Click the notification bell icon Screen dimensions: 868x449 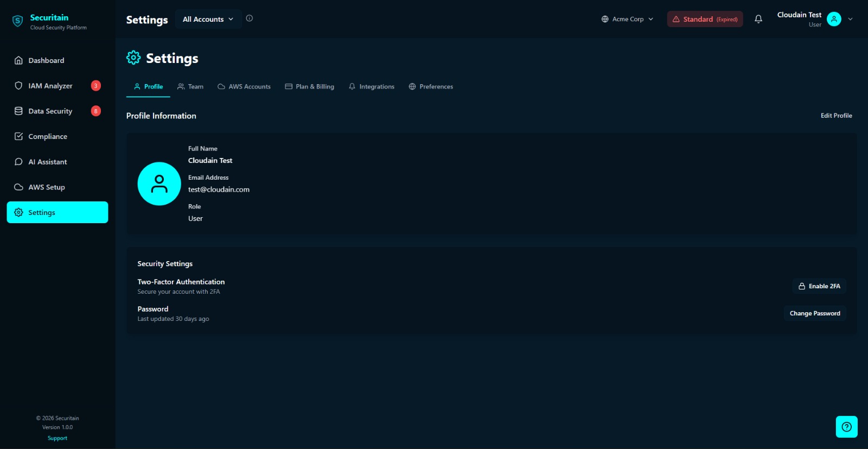pyautogui.click(x=758, y=19)
